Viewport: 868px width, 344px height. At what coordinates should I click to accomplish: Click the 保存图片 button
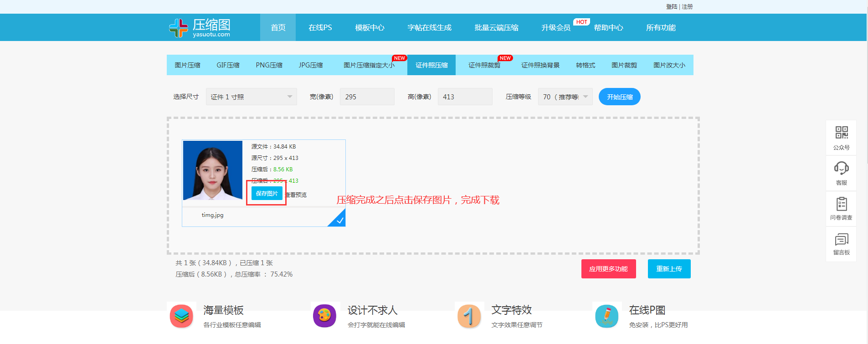click(267, 194)
